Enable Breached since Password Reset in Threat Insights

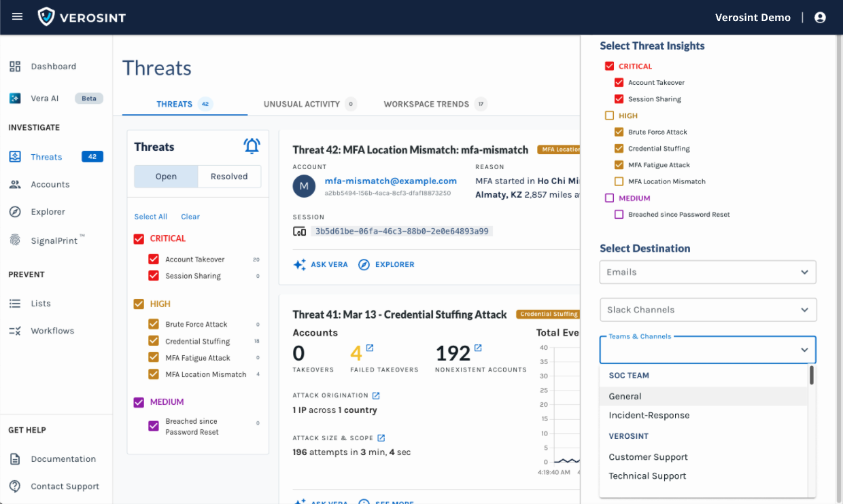point(619,215)
